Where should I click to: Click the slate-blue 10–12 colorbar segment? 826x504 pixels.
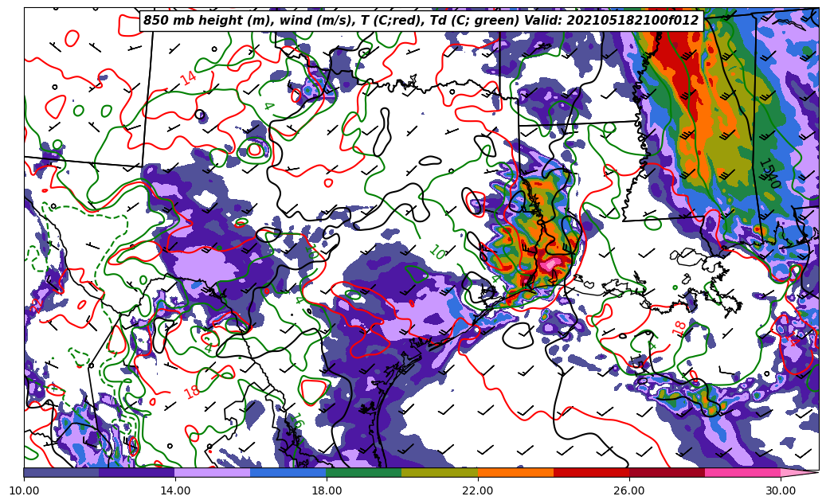[x=61, y=472]
